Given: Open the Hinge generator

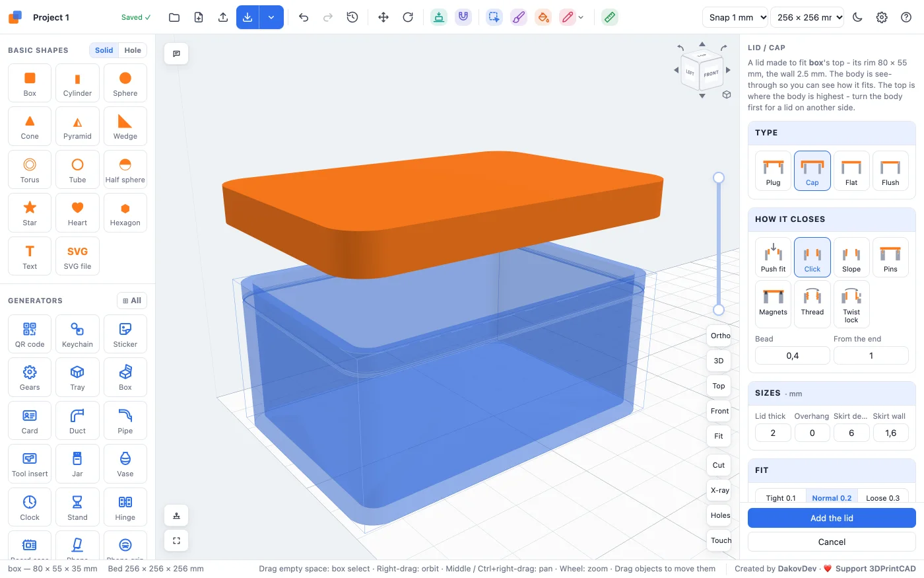Looking at the screenshot, I should [125, 507].
